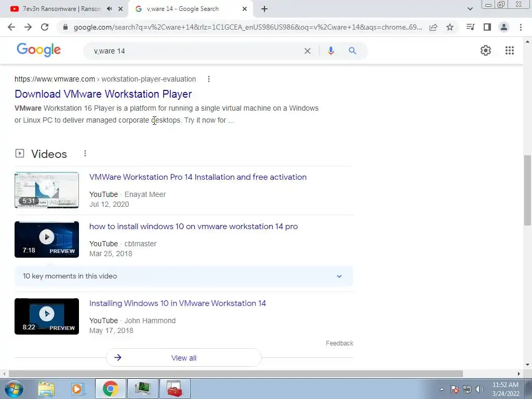
Task: Open options for Videos section
Action: click(x=85, y=154)
